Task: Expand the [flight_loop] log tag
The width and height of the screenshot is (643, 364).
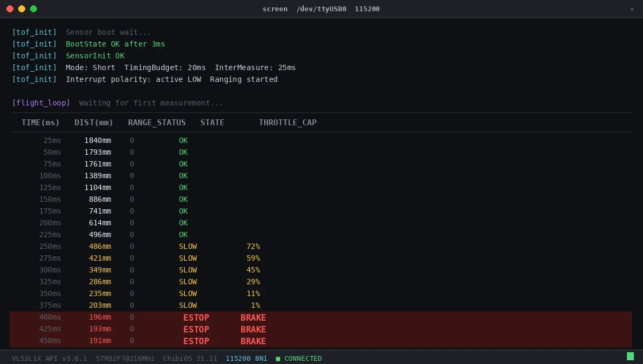Action: [x=41, y=103]
